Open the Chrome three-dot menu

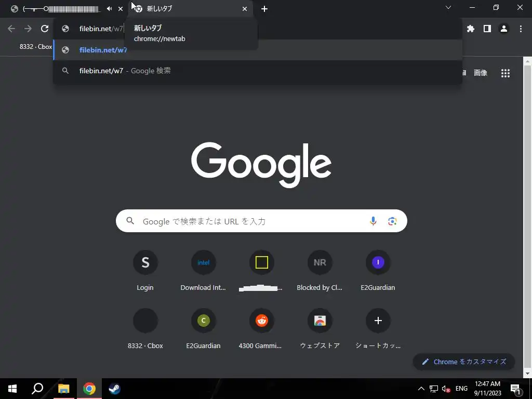tap(521, 29)
